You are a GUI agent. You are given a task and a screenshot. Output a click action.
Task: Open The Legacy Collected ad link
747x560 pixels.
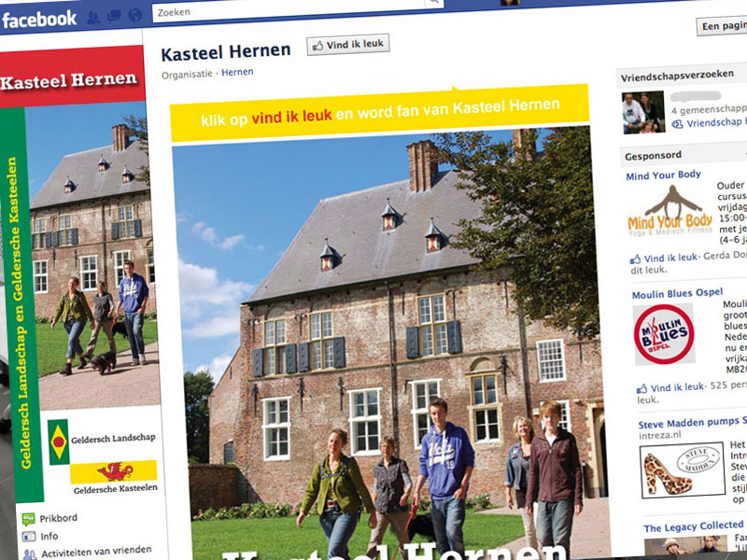point(694,526)
